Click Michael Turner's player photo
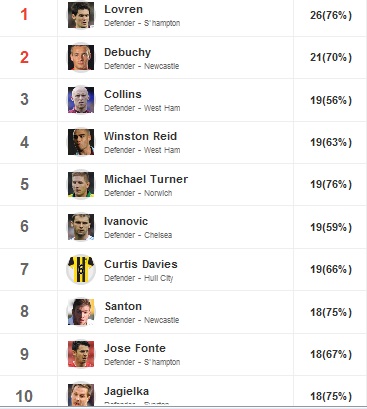Image resolution: width=367 pixels, height=409 pixels. (81, 184)
